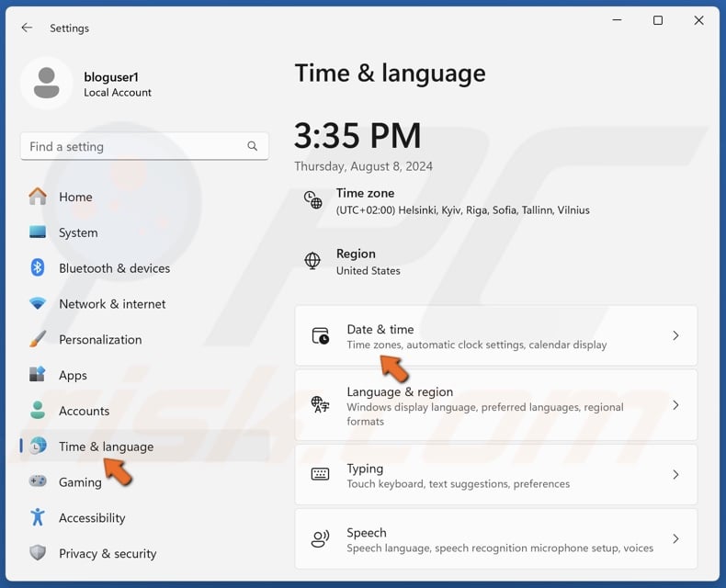The width and height of the screenshot is (726, 588).
Task: Open Speech settings via right chevron
Action: [675, 538]
